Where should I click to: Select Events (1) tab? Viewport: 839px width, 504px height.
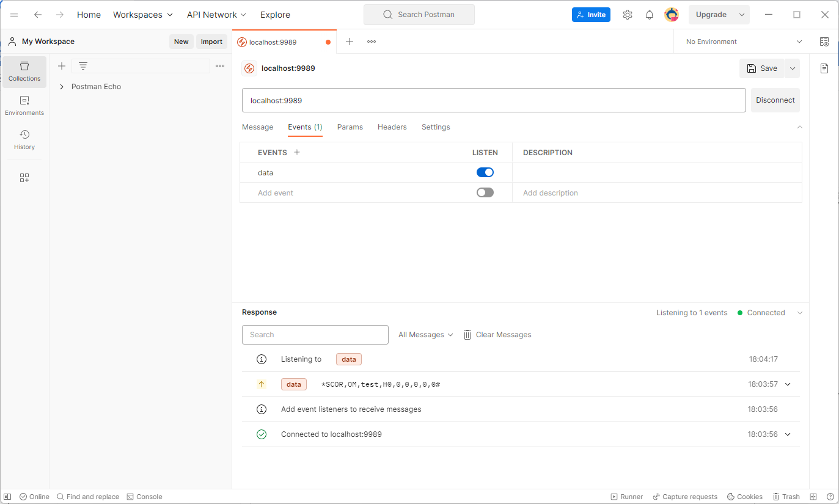[x=306, y=127]
